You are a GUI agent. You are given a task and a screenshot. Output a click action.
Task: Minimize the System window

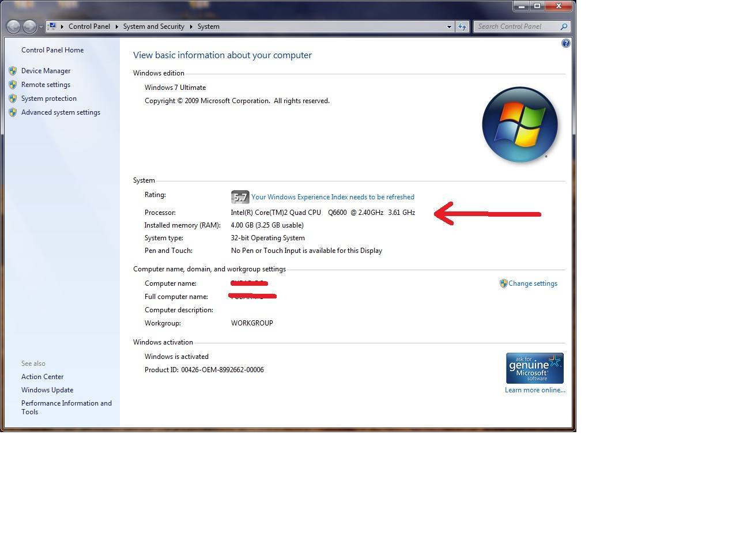pos(521,6)
